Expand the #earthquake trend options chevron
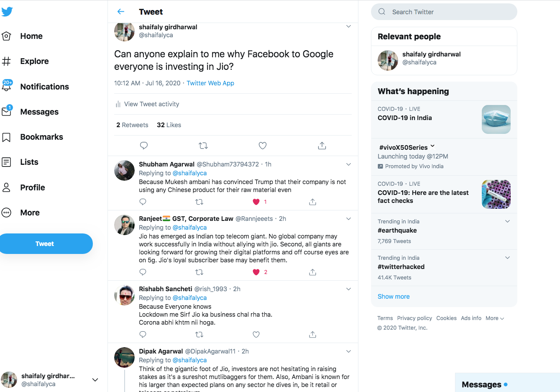The image size is (560, 392). click(x=507, y=221)
